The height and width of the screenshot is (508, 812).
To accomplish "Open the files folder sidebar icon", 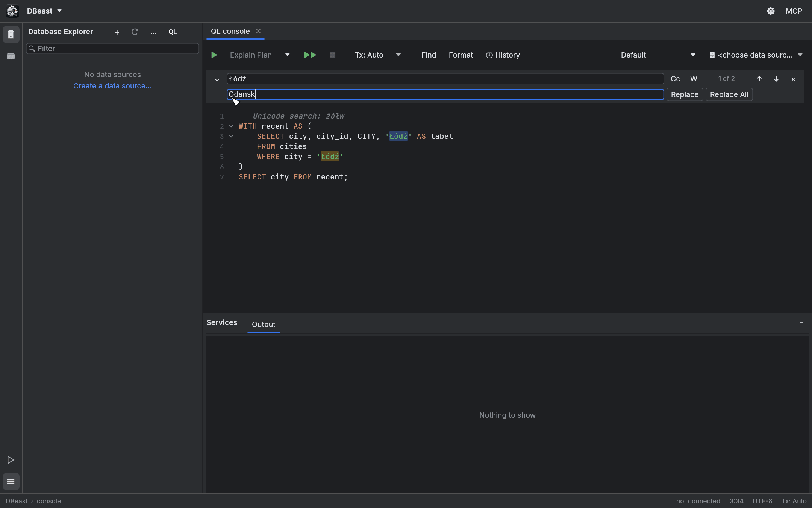I will coord(11,56).
